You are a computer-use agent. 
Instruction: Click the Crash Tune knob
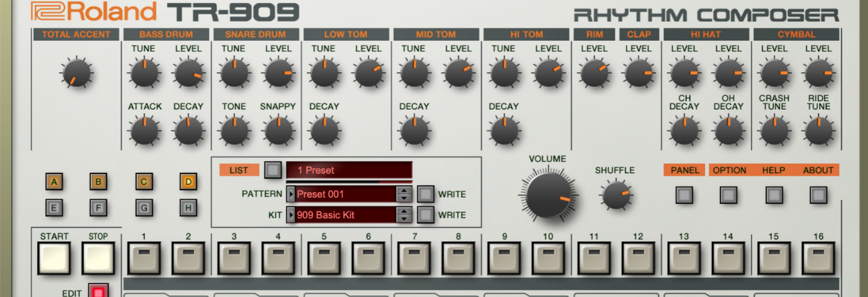point(774,131)
